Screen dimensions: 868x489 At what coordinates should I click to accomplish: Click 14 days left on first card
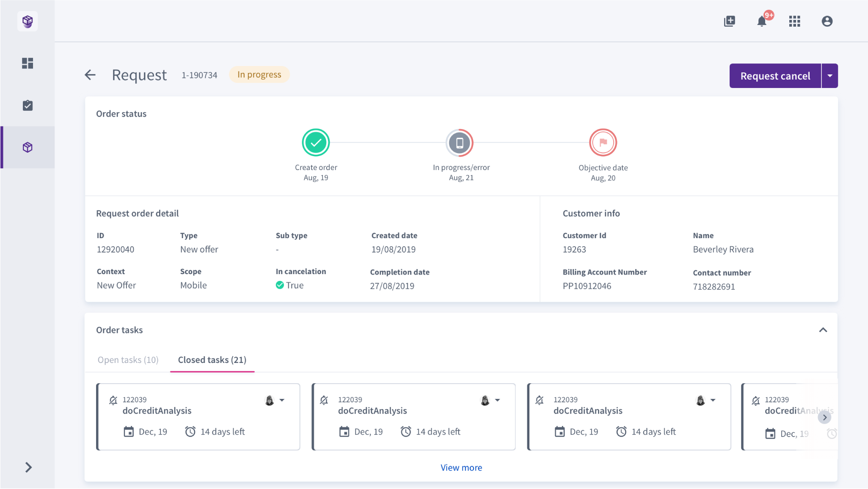pos(223,431)
